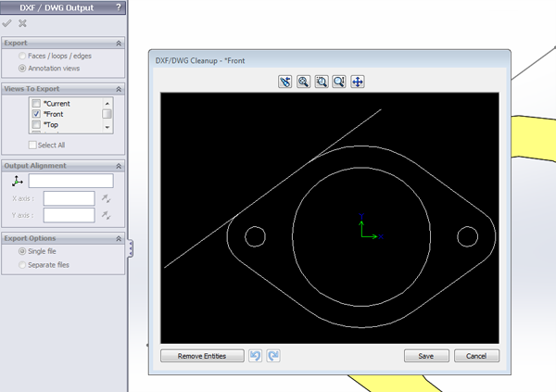
Task: Select Annotation views radio option
Action: click(x=22, y=68)
